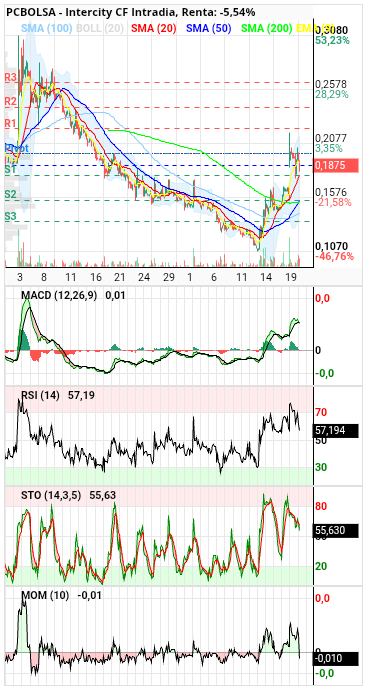Select date 3 on the time axis

click(x=20, y=278)
